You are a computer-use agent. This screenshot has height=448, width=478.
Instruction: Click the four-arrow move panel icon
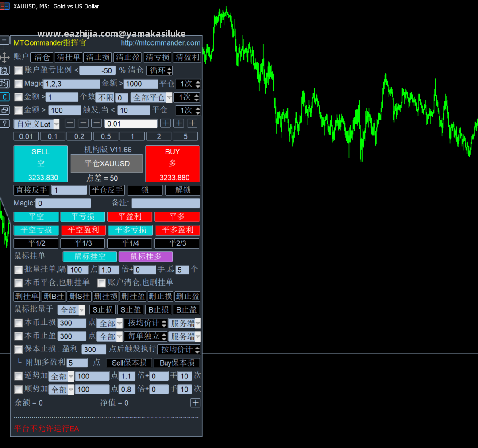tap(4, 58)
